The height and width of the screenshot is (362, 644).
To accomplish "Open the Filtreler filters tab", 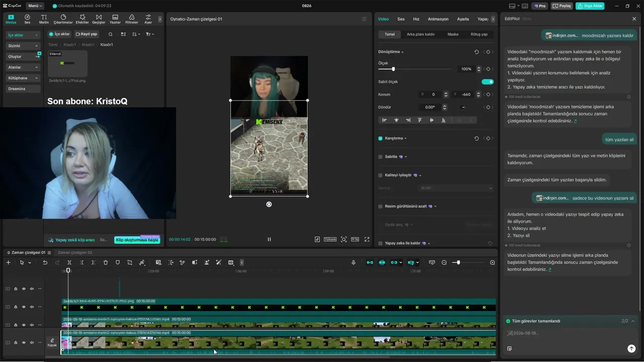I will pyautogui.click(x=131, y=19).
